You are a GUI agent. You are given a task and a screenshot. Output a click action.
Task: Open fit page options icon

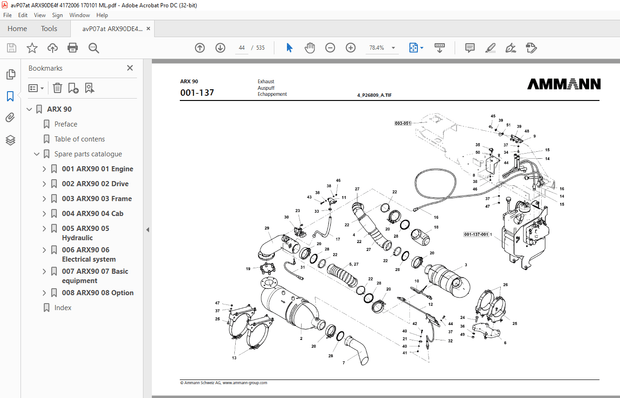[x=416, y=48]
